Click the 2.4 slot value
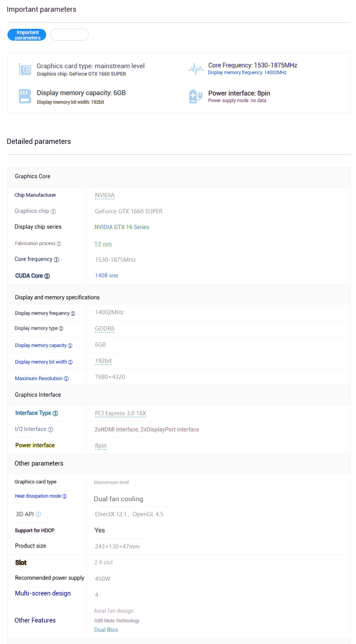Viewport: 356px width, 644px height. (103, 562)
